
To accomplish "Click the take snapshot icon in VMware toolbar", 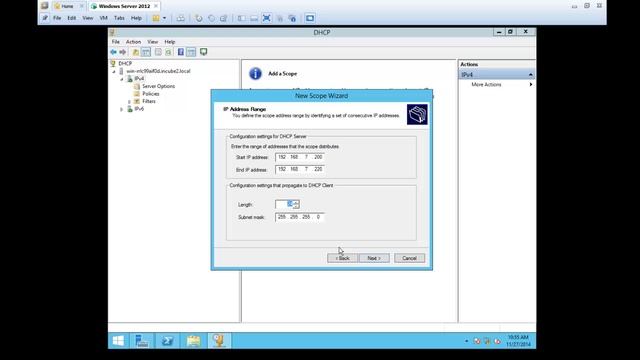I will tap(198, 18).
